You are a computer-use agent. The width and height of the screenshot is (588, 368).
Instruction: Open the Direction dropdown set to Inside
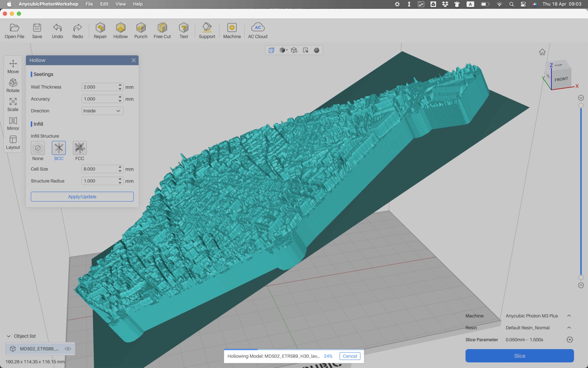(102, 111)
